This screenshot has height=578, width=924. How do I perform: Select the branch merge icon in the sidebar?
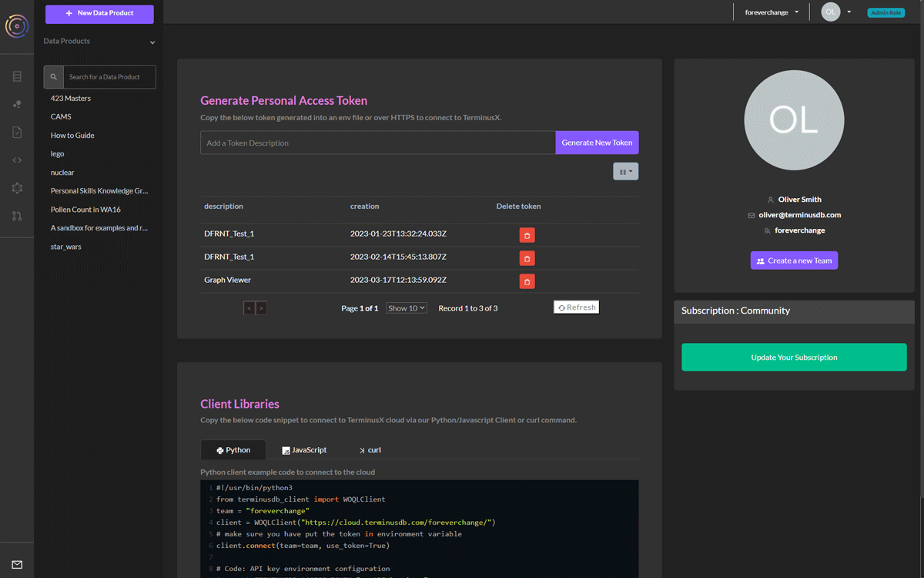(17, 217)
